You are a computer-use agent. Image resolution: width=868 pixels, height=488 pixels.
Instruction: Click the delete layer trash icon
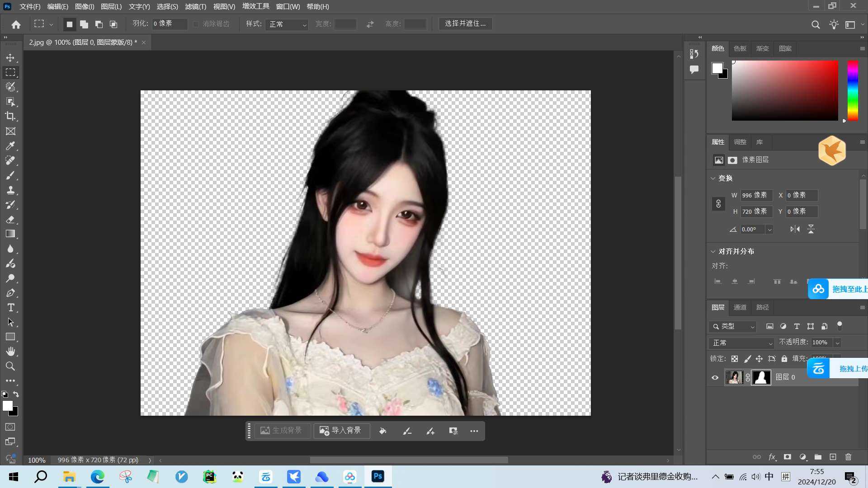point(848,457)
